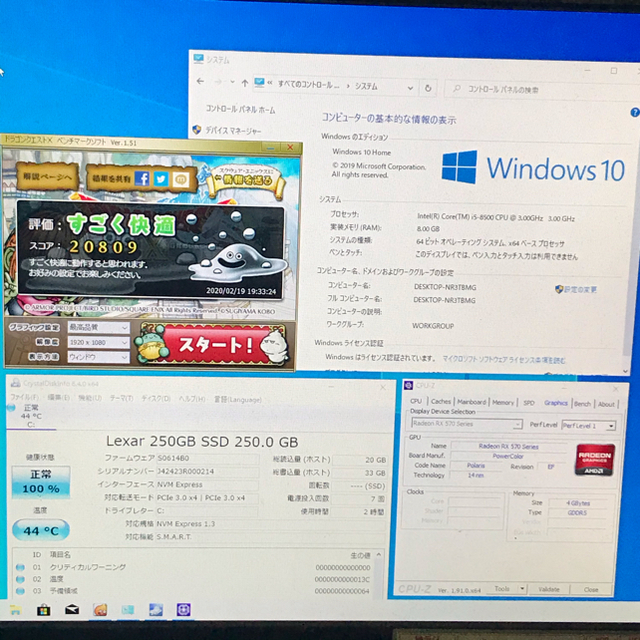Image resolution: width=640 pixels, height=640 pixels.
Task: Click the System window taskbar icon
Action: 128,610
